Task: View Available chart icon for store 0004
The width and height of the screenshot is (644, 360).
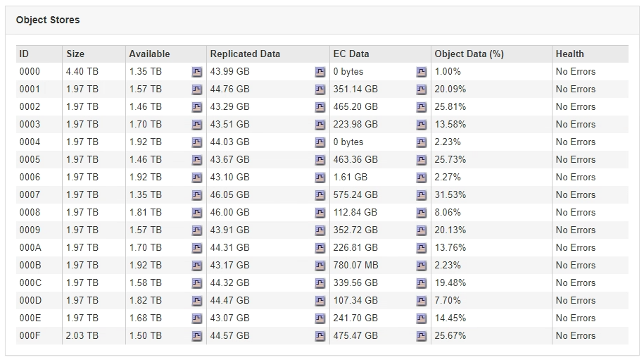Action: [x=197, y=142]
